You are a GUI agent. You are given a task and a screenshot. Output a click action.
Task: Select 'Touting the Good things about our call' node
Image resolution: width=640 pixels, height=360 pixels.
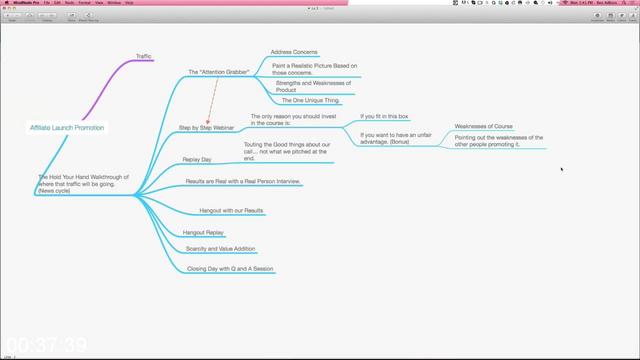pos(287,151)
